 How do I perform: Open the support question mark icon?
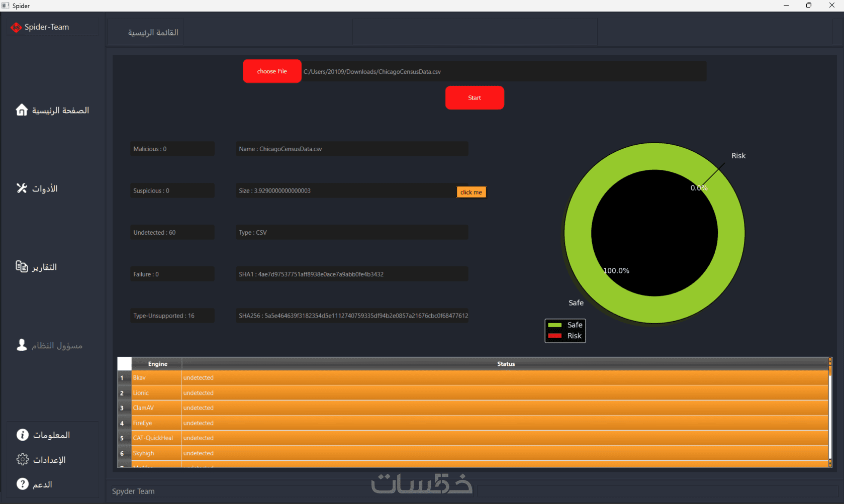(x=23, y=484)
